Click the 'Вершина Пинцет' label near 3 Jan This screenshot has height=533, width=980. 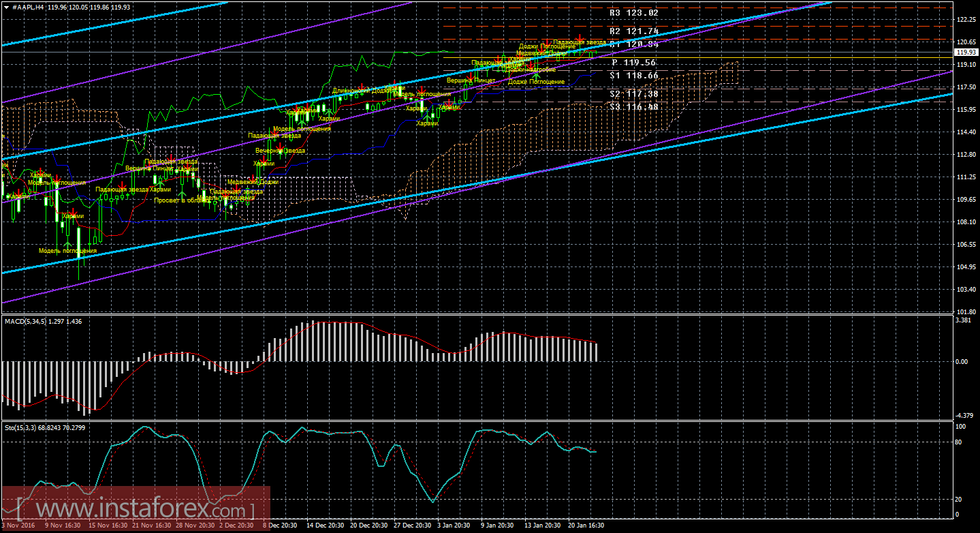coord(471,80)
